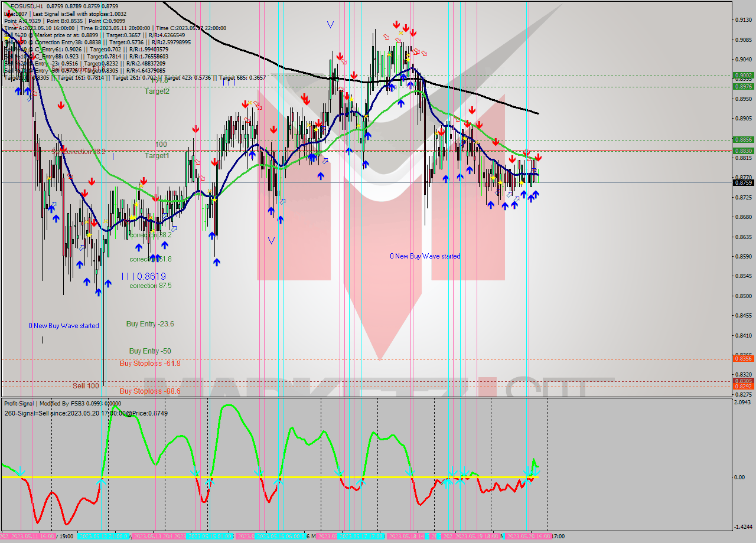Click the 'Buy Stoploss -61.8' label

pos(150,364)
